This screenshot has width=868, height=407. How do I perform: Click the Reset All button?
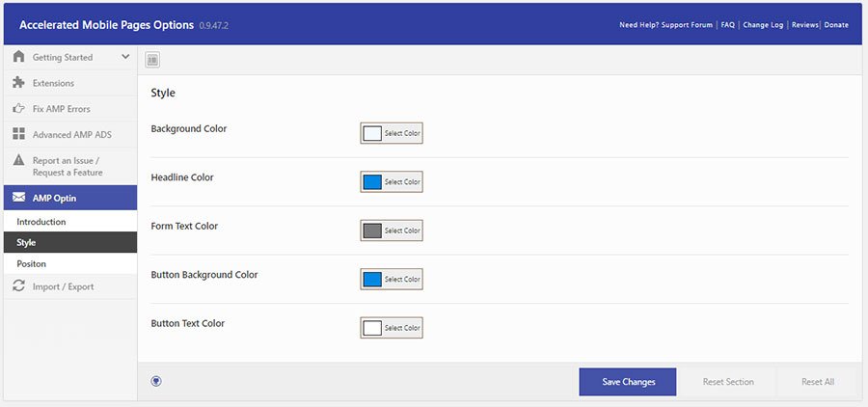tap(818, 382)
